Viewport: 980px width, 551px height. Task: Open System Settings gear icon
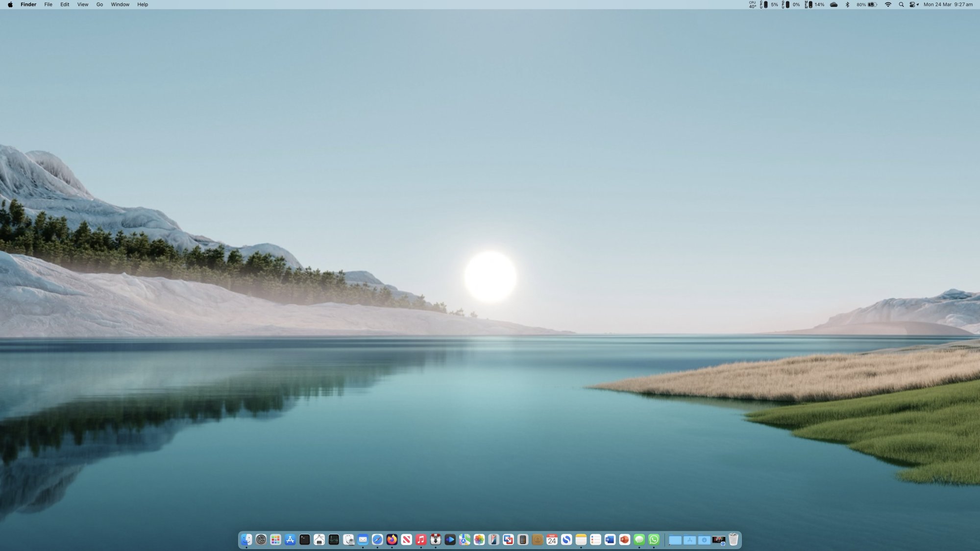tap(261, 539)
